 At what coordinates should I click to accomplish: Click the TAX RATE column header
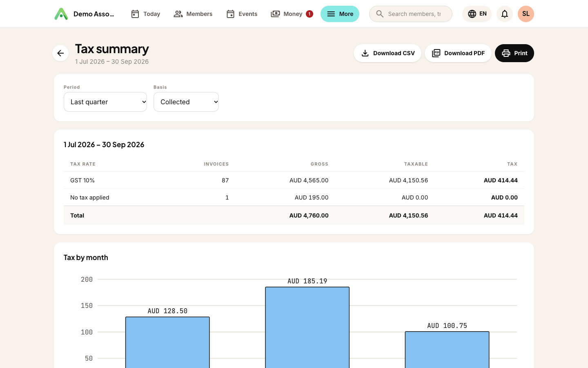tap(83, 164)
